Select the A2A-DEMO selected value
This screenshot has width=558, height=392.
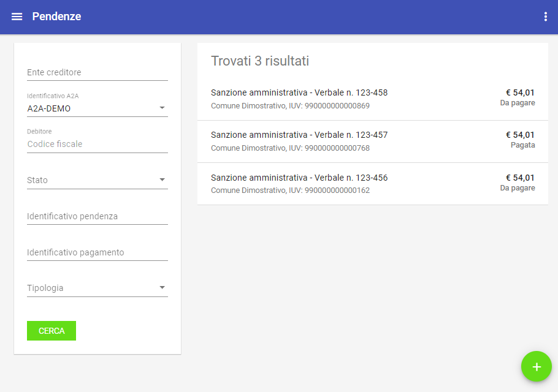point(49,108)
